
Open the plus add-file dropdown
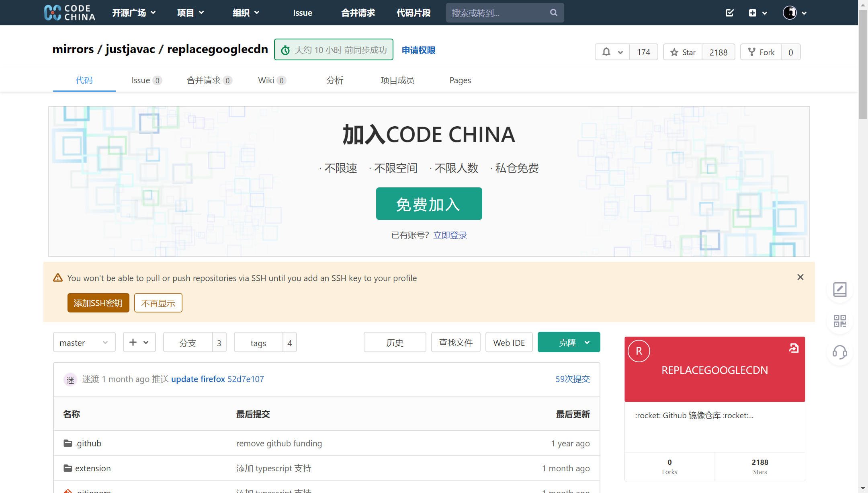click(139, 342)
